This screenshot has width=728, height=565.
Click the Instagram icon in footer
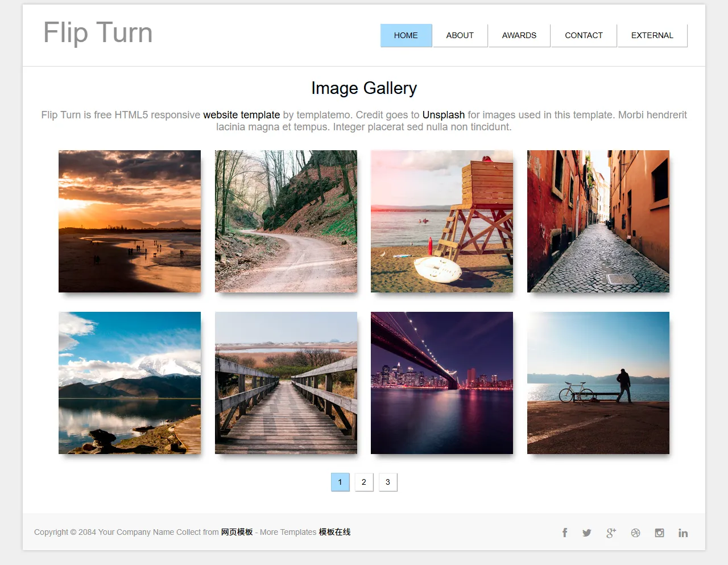tap(659, 533)
